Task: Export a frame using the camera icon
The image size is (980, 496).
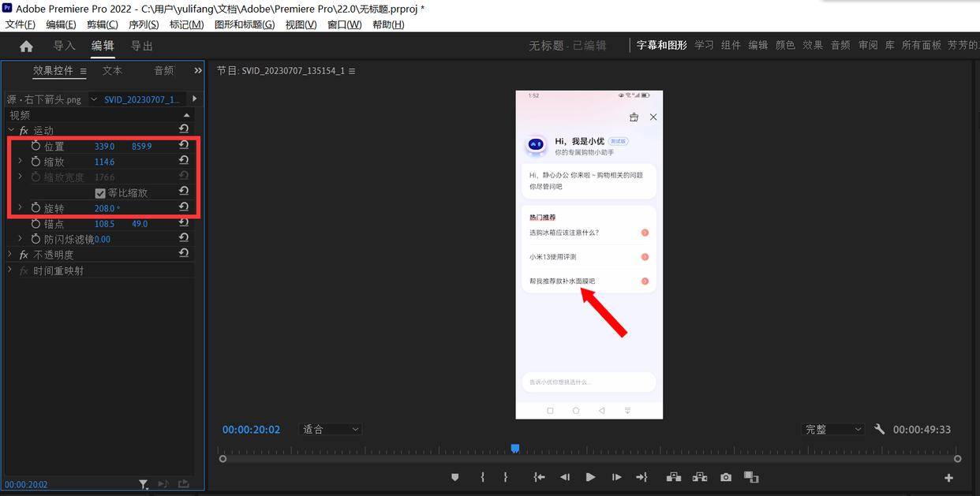Action: 725,477
